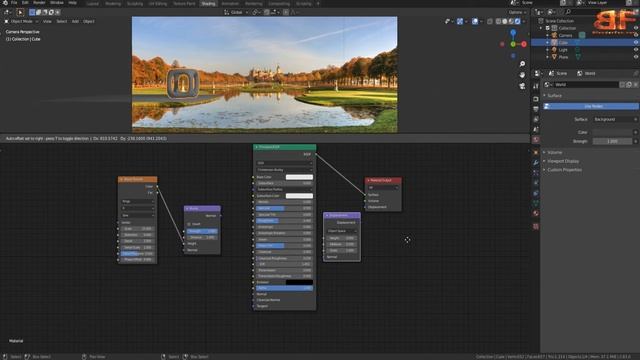Click the Move view hand icon

(x=522, y=75)
